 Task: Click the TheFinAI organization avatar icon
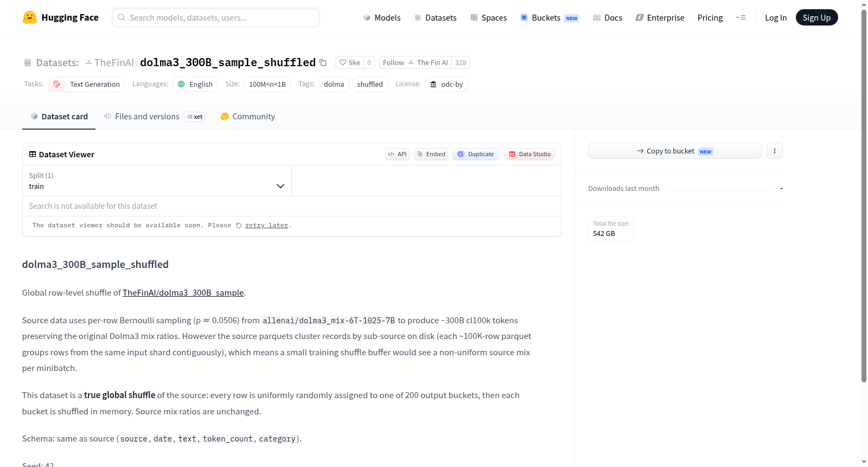88,63
